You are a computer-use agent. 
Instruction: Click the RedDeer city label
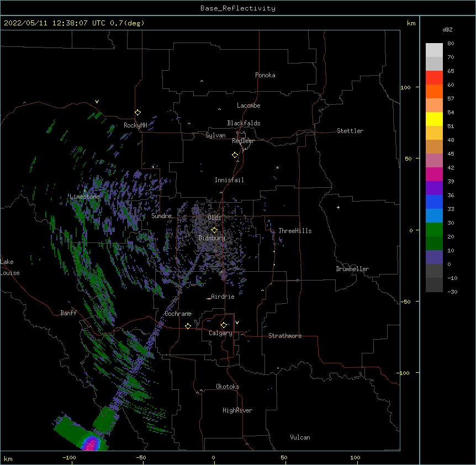[x=243, y=141]
